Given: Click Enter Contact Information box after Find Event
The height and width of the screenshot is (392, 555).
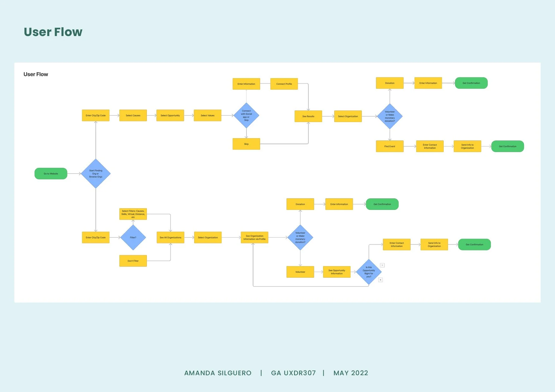Looking at the screenshot, I should pos(430,146).
